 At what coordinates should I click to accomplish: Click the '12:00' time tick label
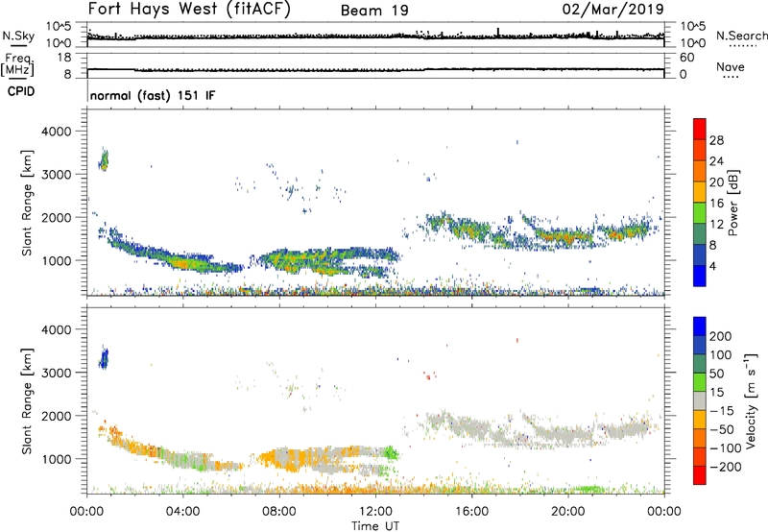[x=375, y=512]
